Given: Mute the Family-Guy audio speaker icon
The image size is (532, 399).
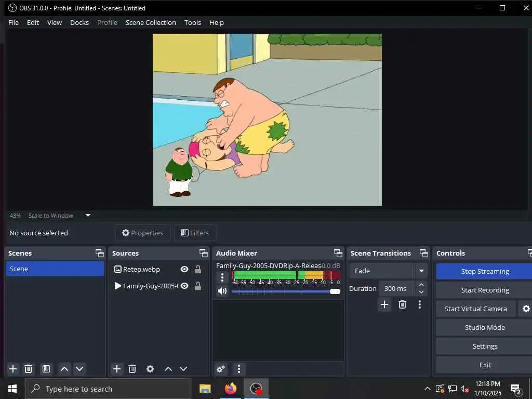Looking at the screenshot, I should 222,291.
